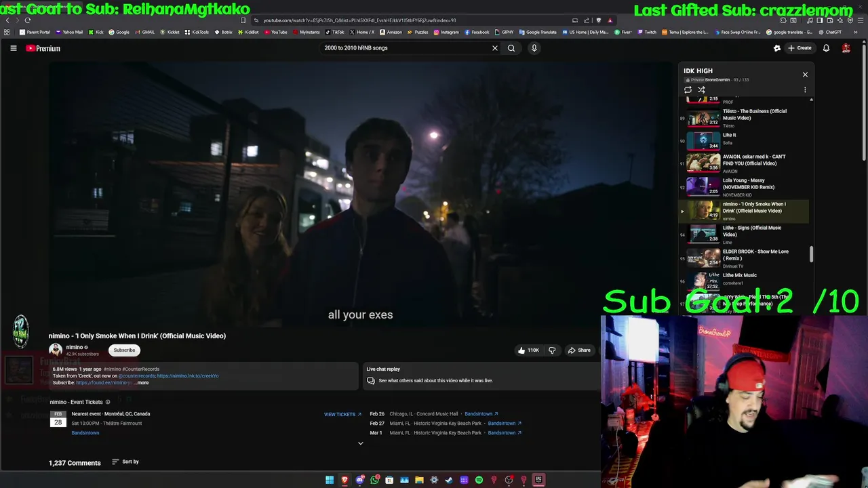Play Lola Young - Messy remix

pyautogui.click(x=744, y=187)
